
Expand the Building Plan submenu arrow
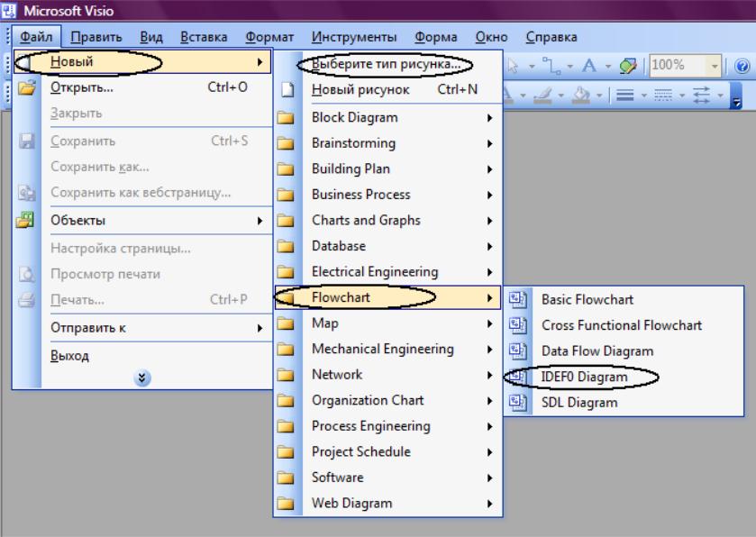[489, 169]
